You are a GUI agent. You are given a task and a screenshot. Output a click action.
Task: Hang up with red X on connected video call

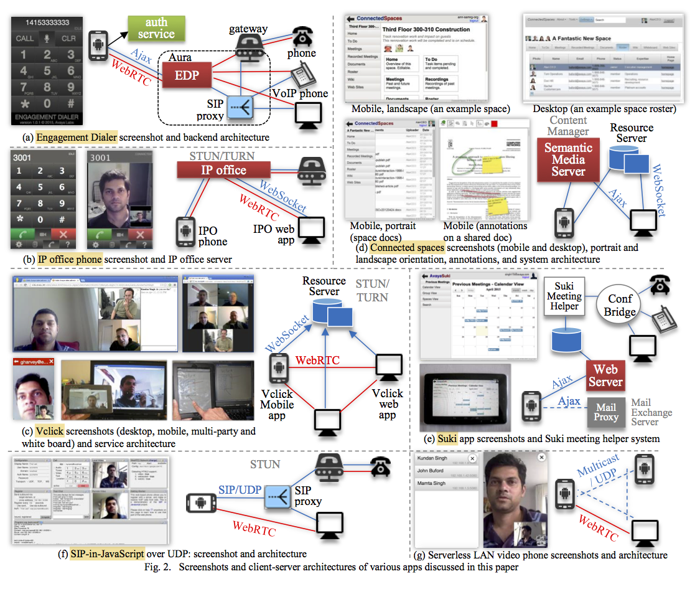(x=140, y=235)
